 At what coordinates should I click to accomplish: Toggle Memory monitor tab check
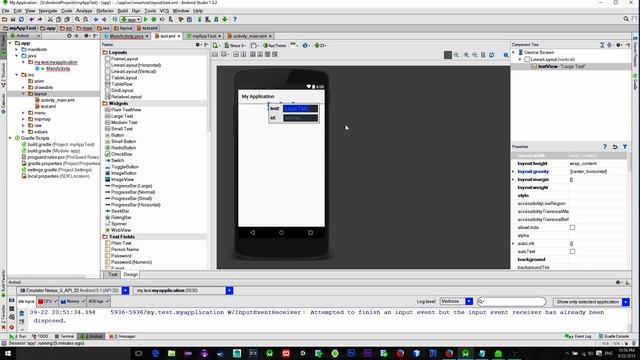coord(83,301)
